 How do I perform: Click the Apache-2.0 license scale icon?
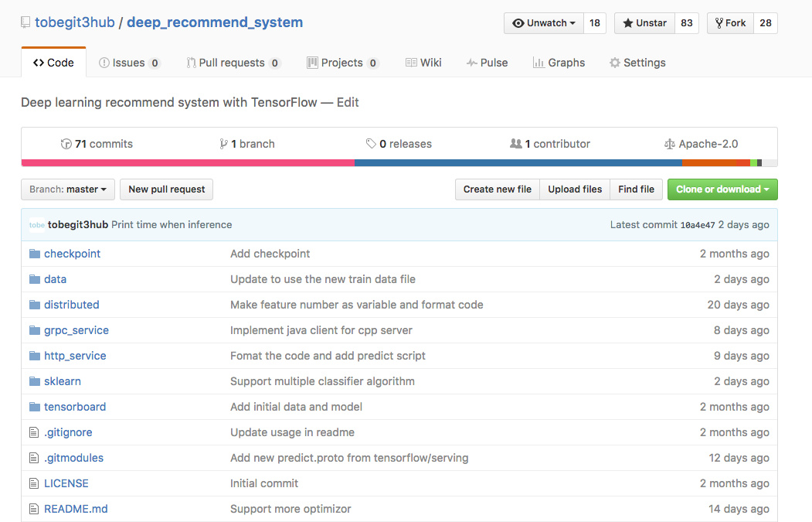670,144
